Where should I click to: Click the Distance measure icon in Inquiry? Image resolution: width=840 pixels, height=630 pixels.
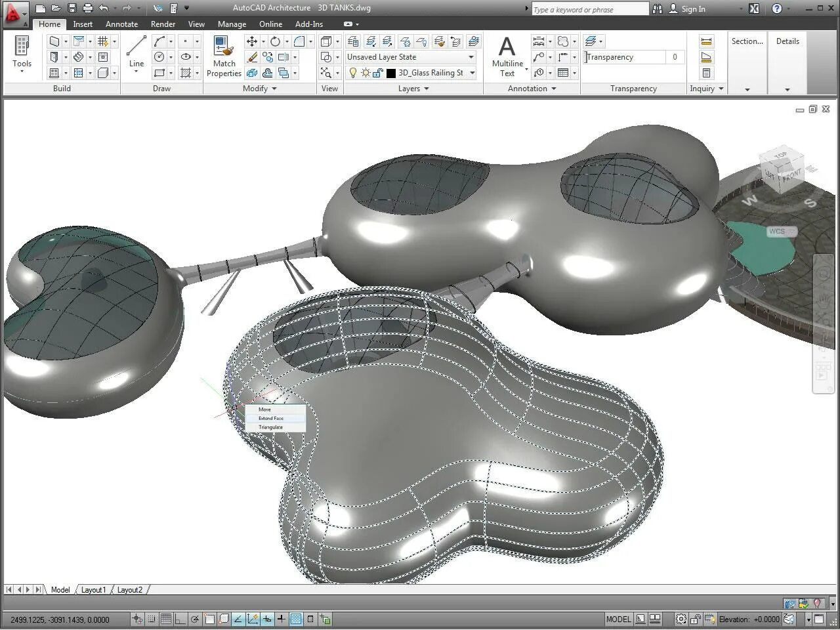pos(706,41)
